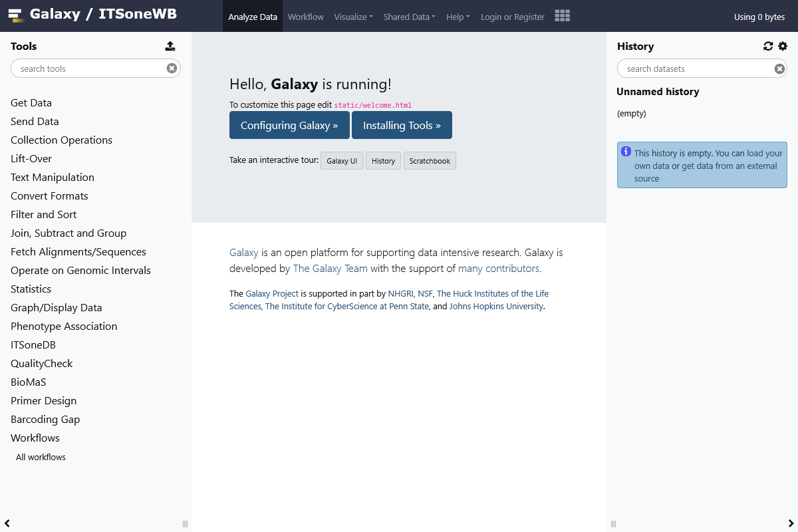Clear the tool search field
The image size is (798, 532).
pyautogui.click(x=172, y=68)
